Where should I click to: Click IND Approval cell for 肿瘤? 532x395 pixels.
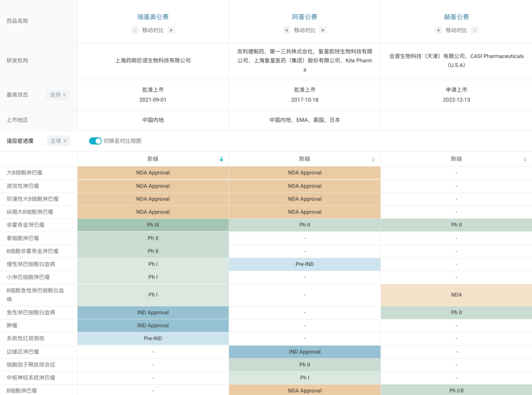point(153,326)
